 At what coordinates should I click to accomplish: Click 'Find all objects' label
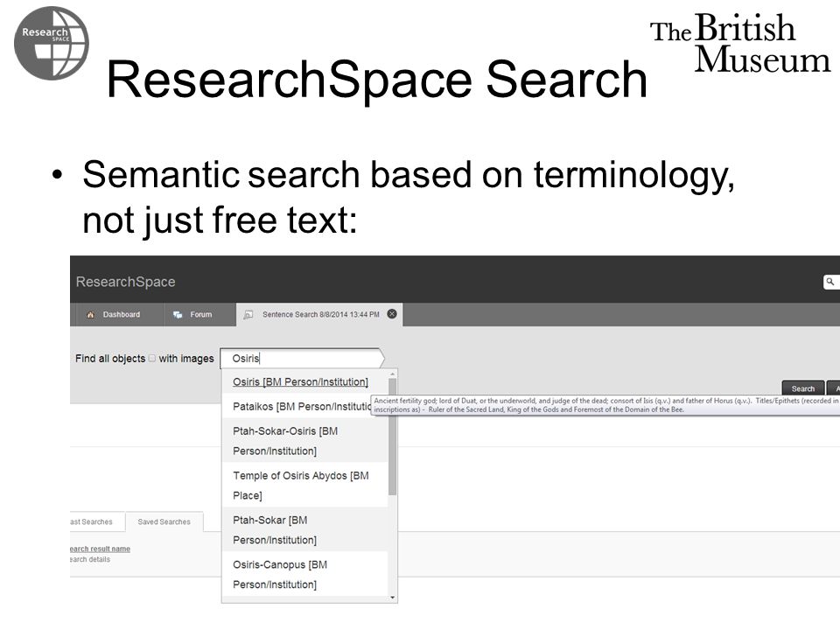tap(110, 359)
